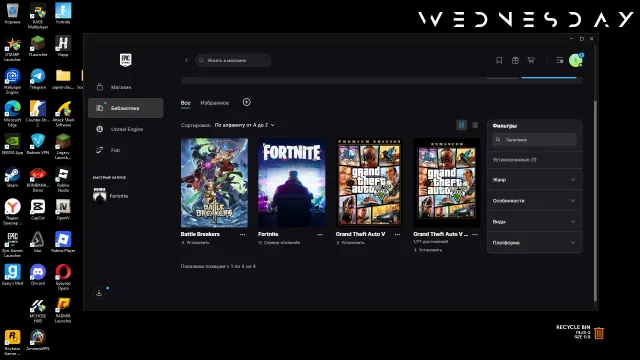Click Установить under Grand Theft Auto V
Screen dimensions: 640x360
351,242
